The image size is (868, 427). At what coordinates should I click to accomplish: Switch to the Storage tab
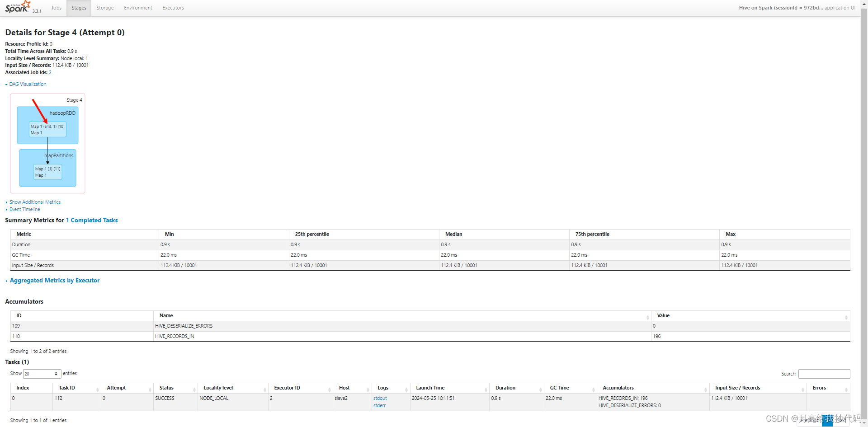tap(105, 8)
